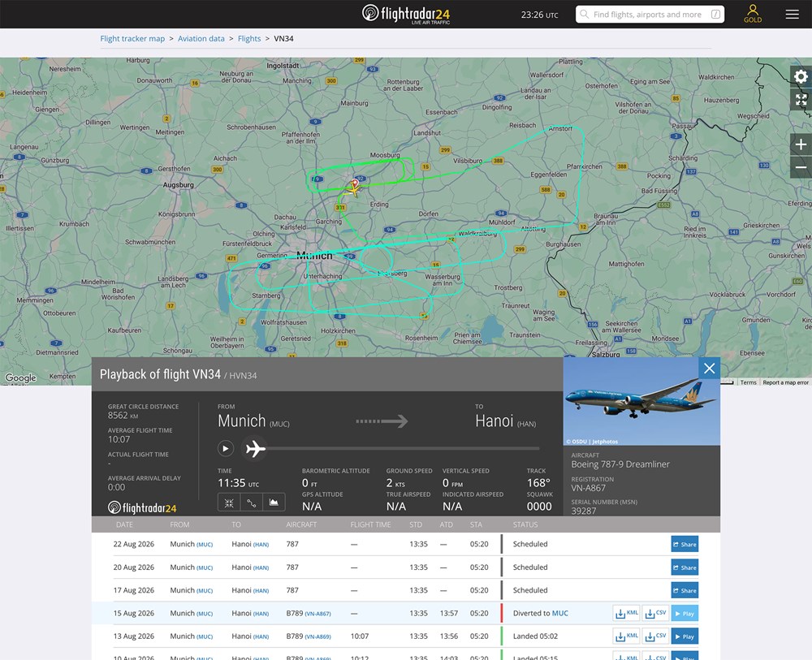Zoom in on the map
Image resolution: width=812 pixels, height=660 pixels.
click(801, 145)
